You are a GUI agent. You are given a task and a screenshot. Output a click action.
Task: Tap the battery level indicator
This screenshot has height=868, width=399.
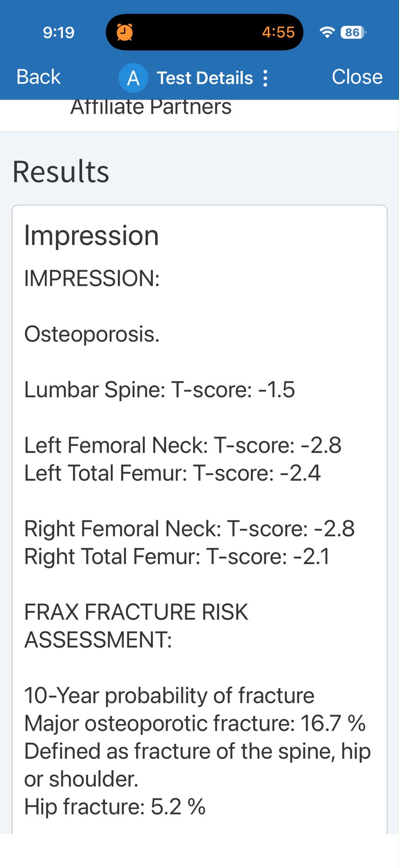tap(353, 32)
